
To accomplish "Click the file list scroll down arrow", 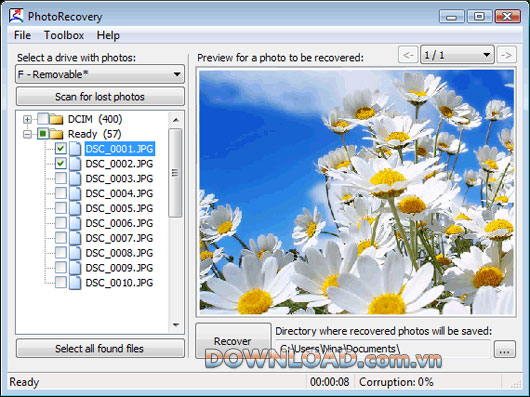I will [175, 325].
